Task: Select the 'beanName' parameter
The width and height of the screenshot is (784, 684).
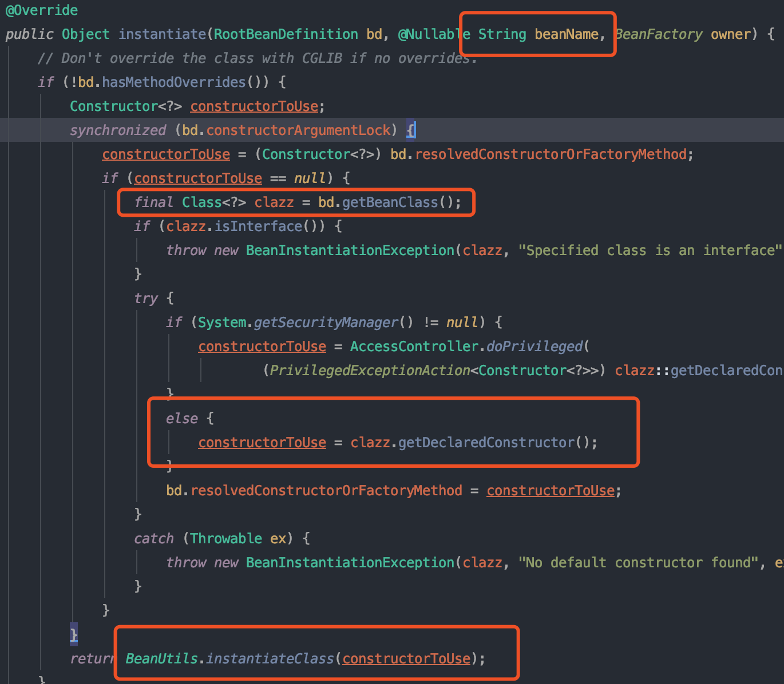Action: [567, 34]
